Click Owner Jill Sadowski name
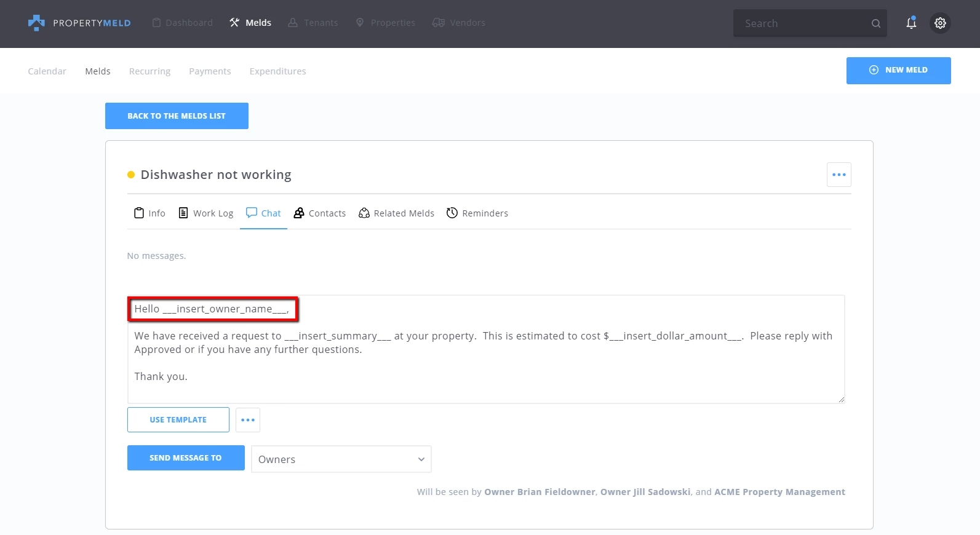Viewport: 980px width, 535px height. pyautogui.click(x=645, y=492)
